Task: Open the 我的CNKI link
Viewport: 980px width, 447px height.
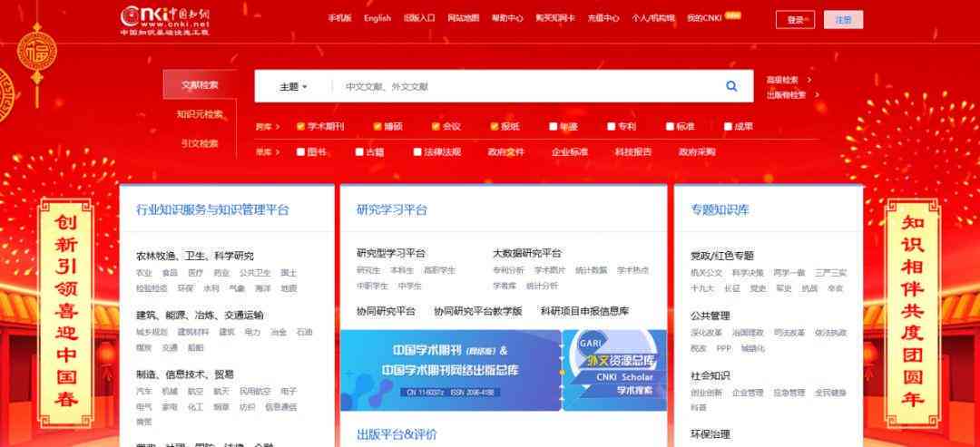Action: (x=704, y=18)
